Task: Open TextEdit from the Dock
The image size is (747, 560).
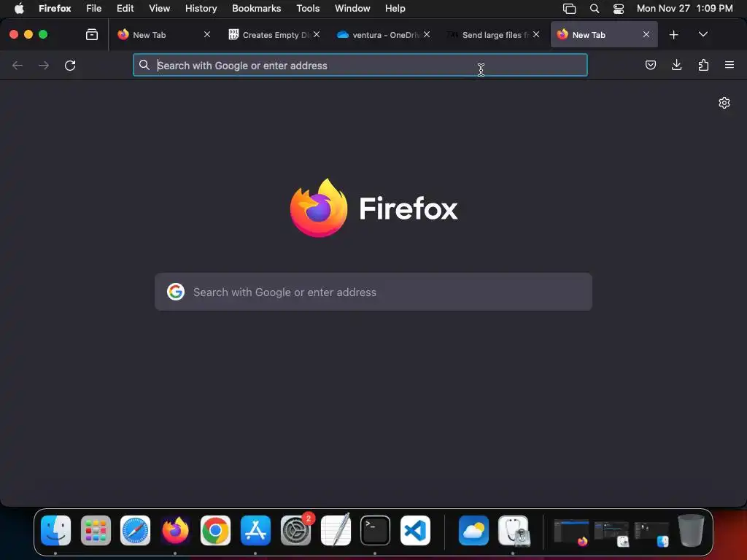Action: click(x=336, y=530)
